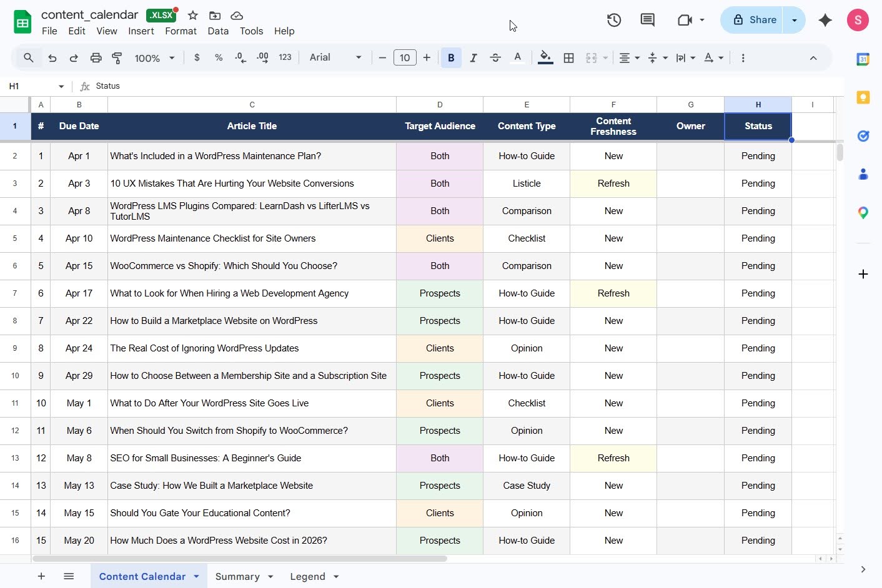Screen dimensions: 882x588
Task: Open the Format menu
Action: point(181,31)
